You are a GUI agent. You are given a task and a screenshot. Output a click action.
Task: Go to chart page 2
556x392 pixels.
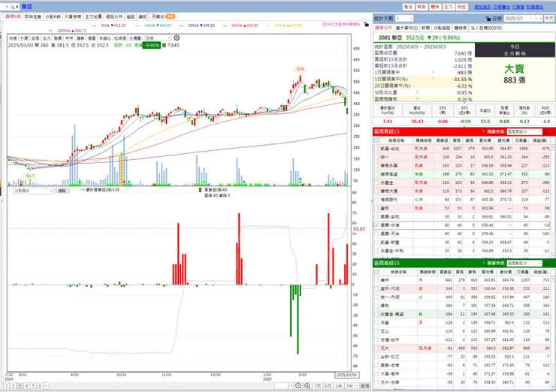13,386
